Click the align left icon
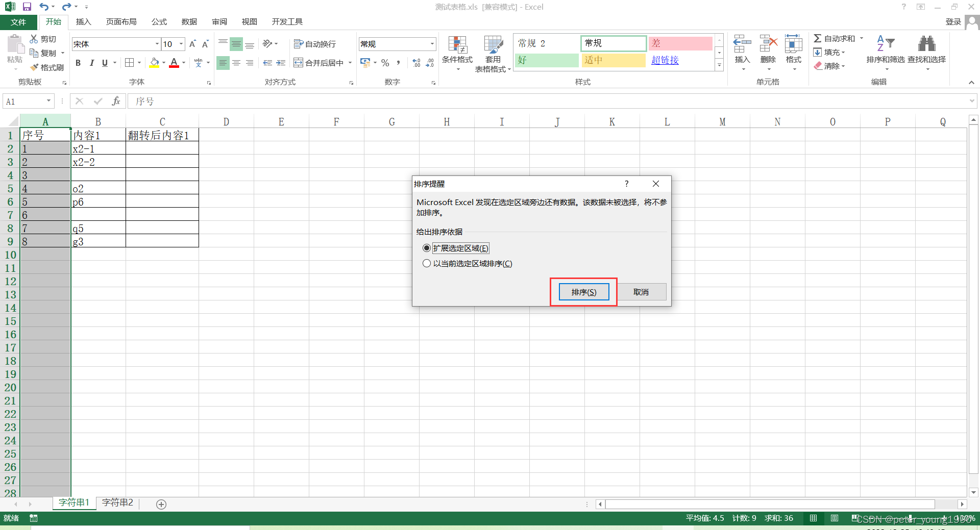The image size is (980, 530). [223, 63]
